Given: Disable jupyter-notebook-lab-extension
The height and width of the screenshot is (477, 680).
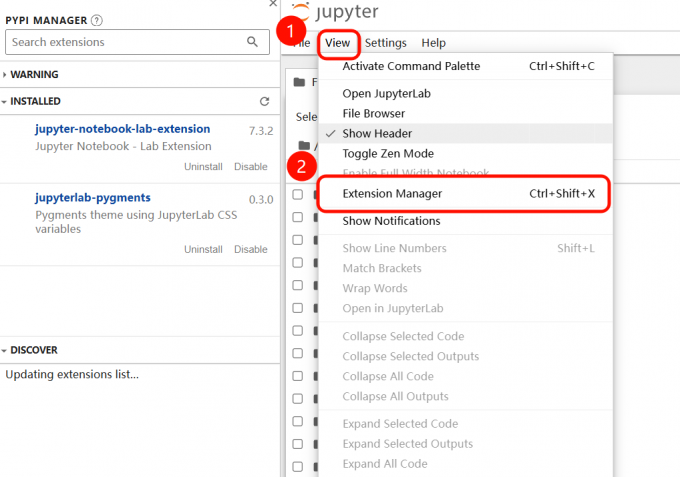Looking at the screenshot, I should tap(251, 167).
